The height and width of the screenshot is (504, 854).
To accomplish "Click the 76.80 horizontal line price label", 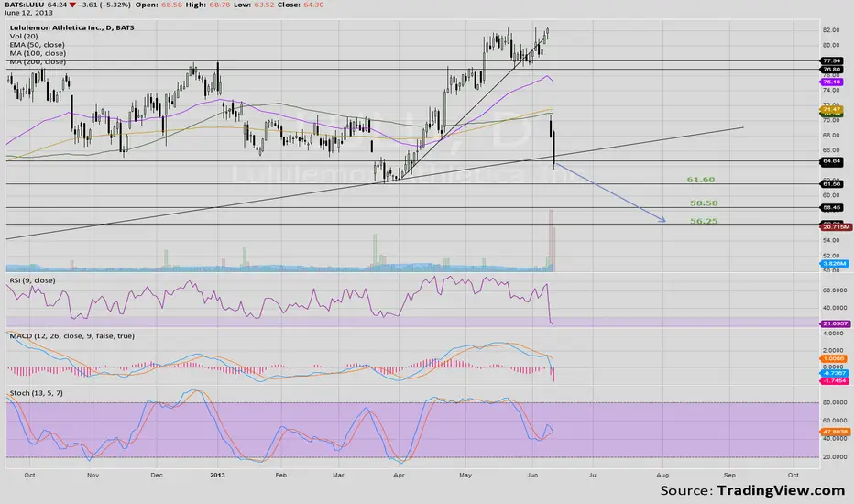I will (x=832, y=70).
